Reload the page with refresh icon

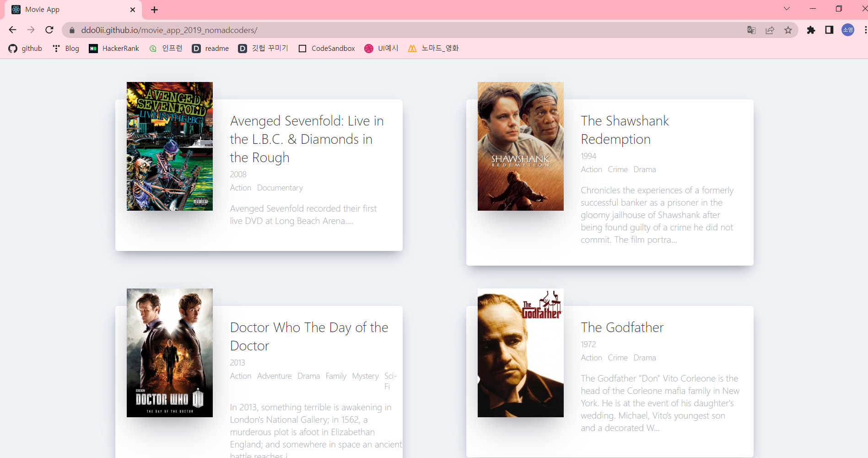[x=49, y=30]
